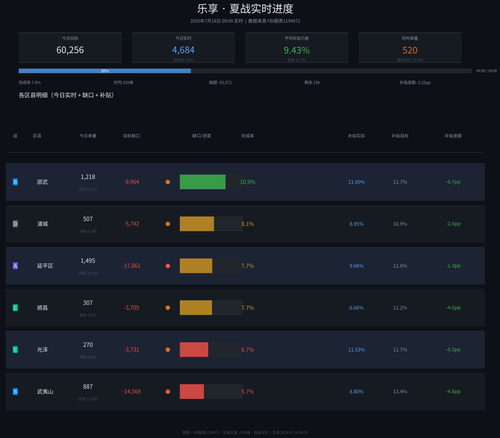
Task: Click the amber progress bar for 顺昌
Action: pyautogui.click(x=196, y=308)
